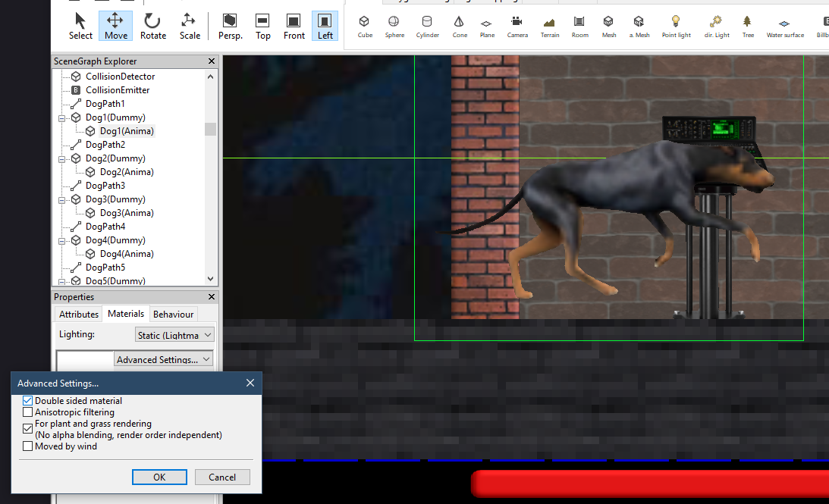Click the DogPath1 path icon
This screenshot has height=504, width=829.
click(76, 104)
